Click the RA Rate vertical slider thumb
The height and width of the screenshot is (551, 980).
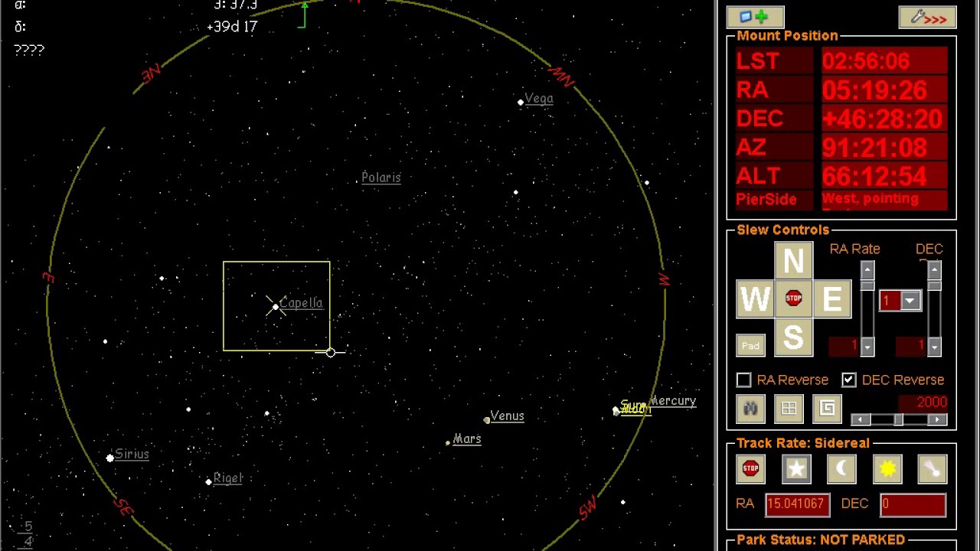[867, 285]
